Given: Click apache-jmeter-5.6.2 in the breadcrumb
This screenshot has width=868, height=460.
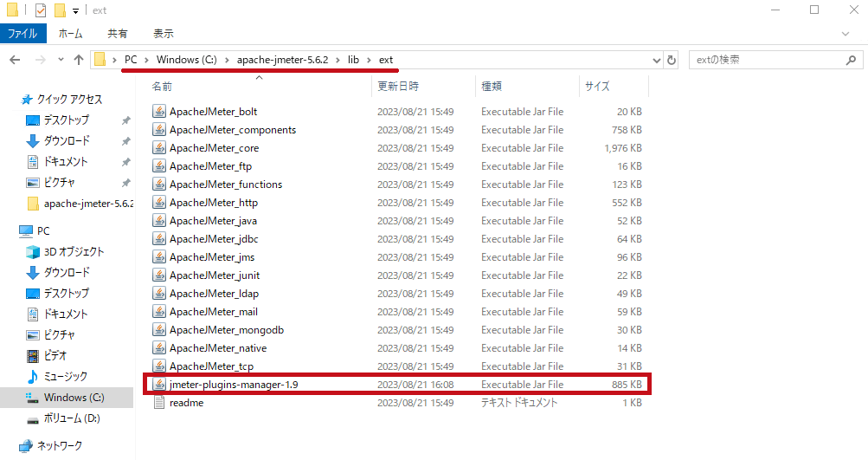Looking at the screenshot, I should click(x=282, y=60).
